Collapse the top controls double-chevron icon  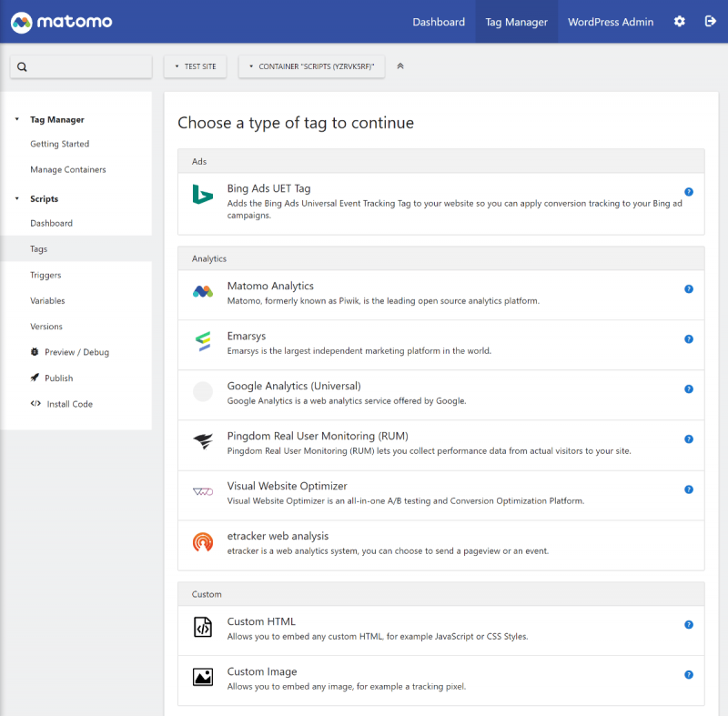tap(400, 66)
